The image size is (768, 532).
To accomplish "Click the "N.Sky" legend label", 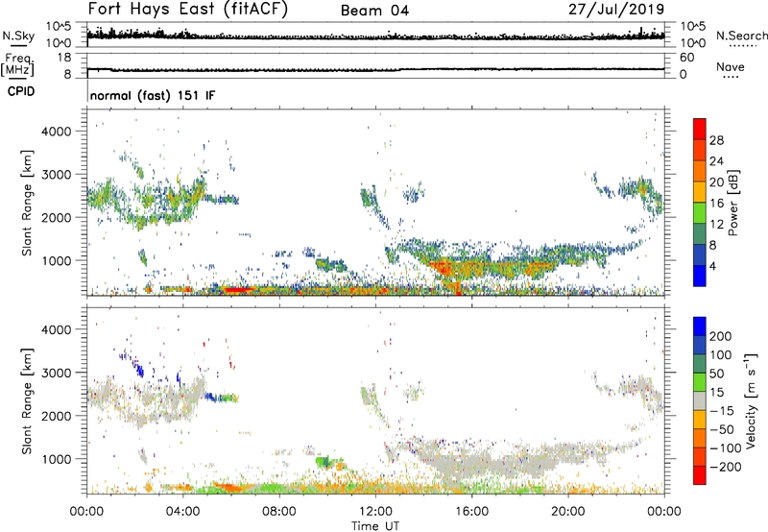I will [18, 36].
